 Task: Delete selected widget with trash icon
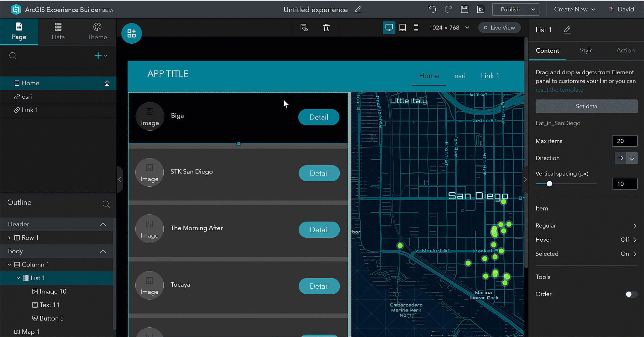pos(327,28)
